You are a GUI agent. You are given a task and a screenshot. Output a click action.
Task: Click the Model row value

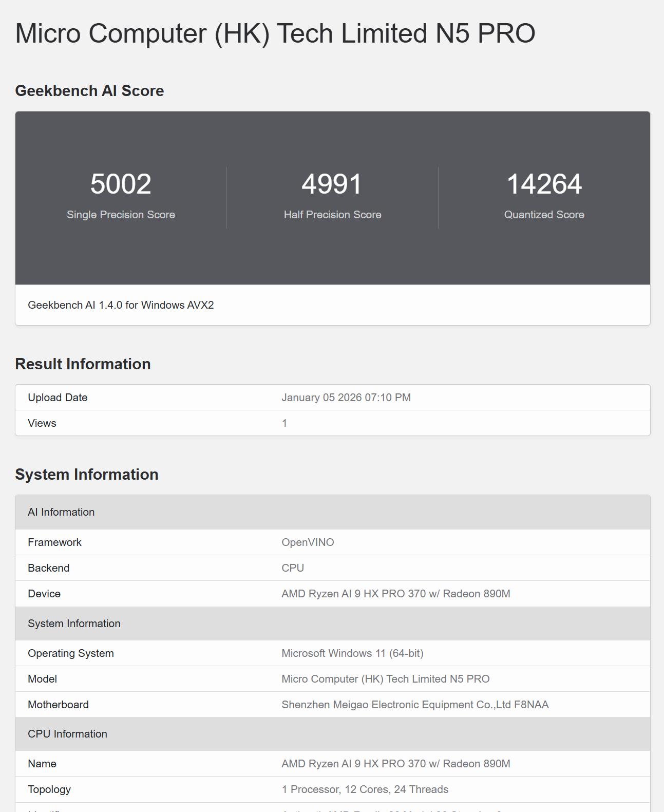[386, 679]
